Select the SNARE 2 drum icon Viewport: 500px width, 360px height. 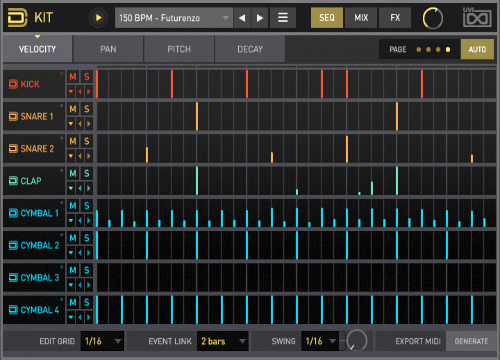pos(13,148)
